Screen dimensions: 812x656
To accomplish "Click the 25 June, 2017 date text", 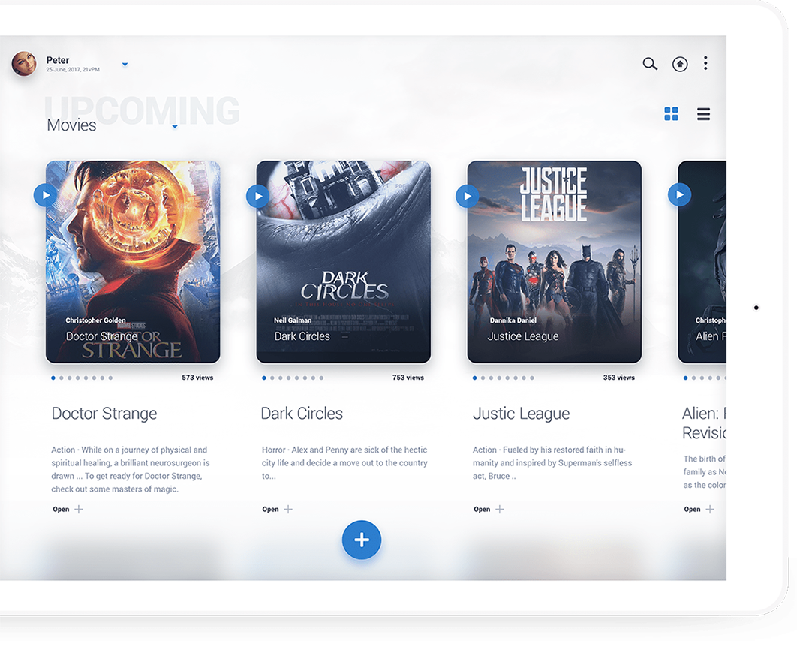I will click(x=73, y=69).
